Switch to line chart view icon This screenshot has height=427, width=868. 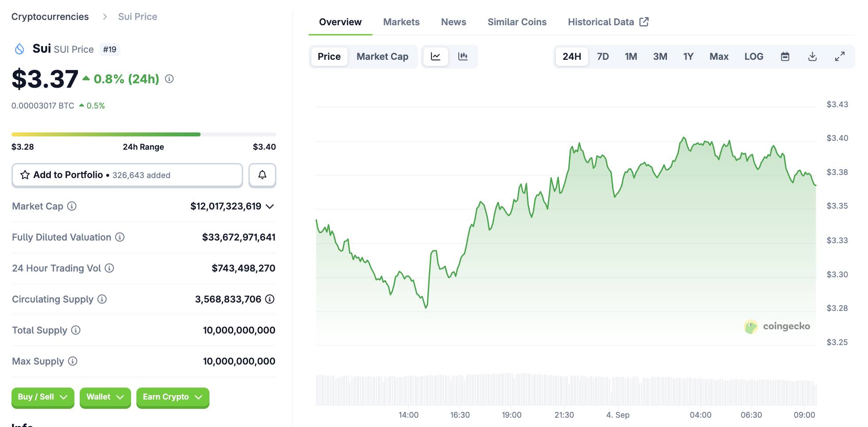(x=435, y=56)
